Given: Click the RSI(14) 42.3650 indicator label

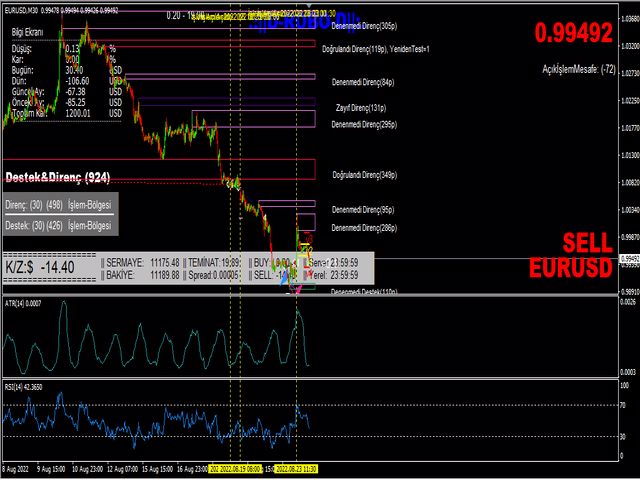Looking at the screenshot, I should [x=23, y=387].
